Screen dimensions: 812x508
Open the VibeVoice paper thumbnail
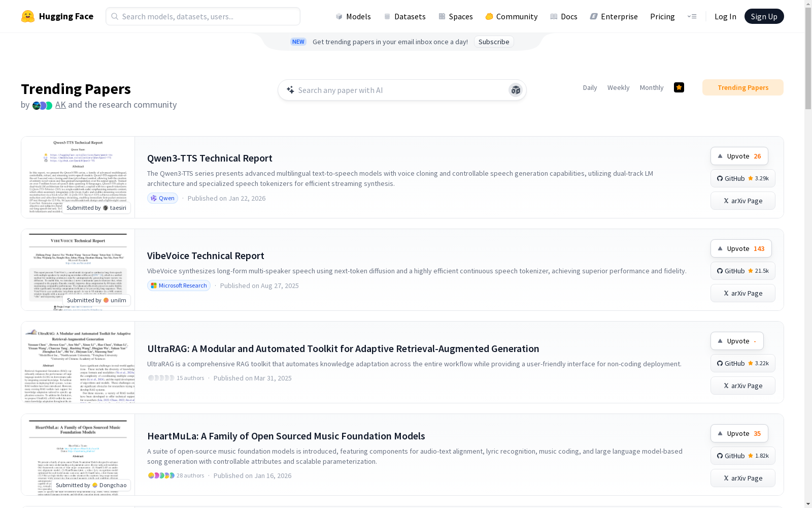click(x=78, y=270)
